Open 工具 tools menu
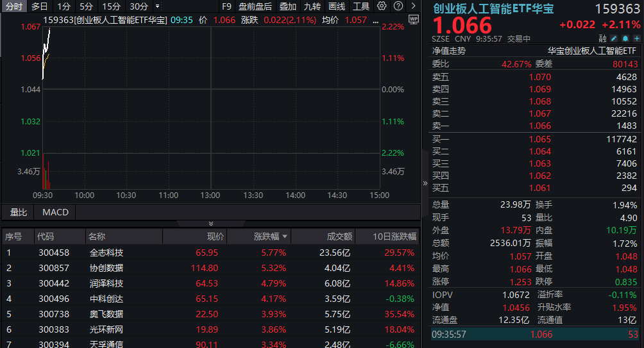 (361, 6)
